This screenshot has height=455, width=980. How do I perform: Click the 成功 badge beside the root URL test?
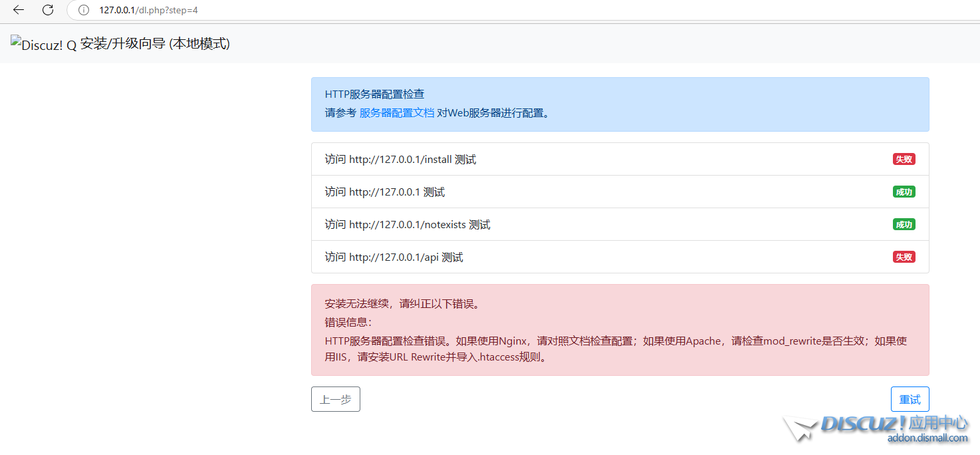(x=904, y=192)
